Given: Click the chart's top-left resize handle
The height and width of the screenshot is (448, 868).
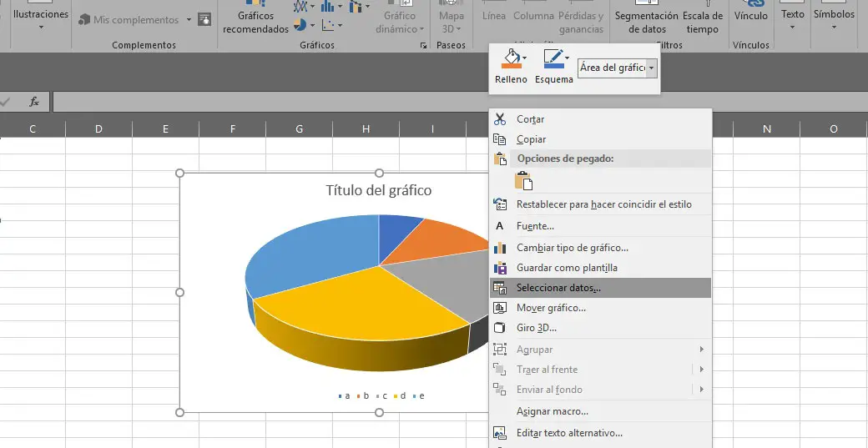Looking at the screenshot, I should [179, 174].
